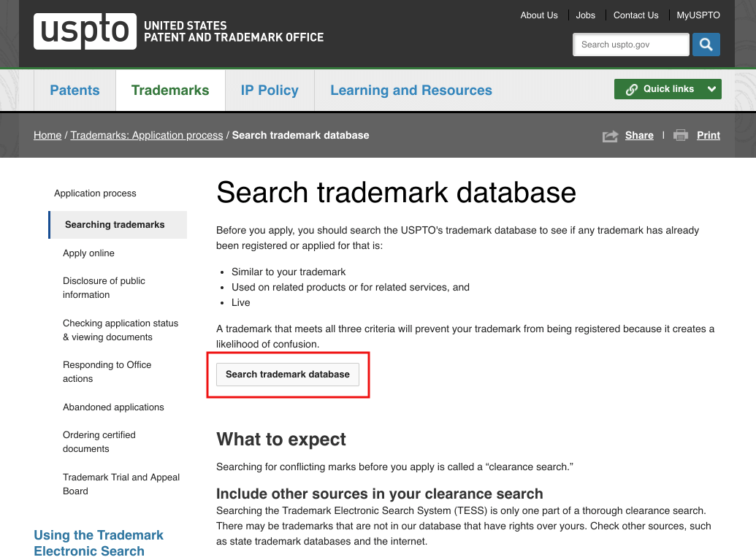Go to the Home breadcrumb link
The image size is (756, 560).
[x=47, y=135]
